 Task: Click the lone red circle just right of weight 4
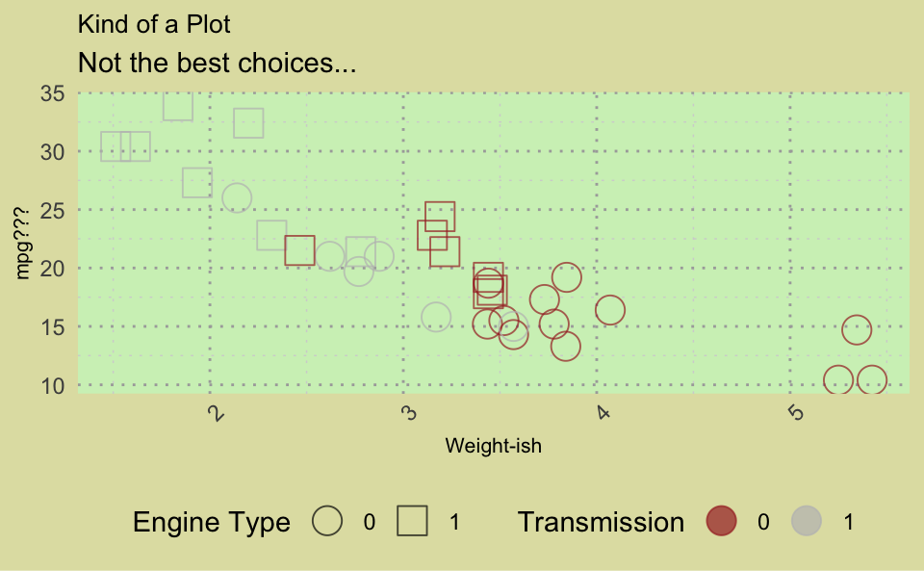pyautogui.click(x=610, y=310)
